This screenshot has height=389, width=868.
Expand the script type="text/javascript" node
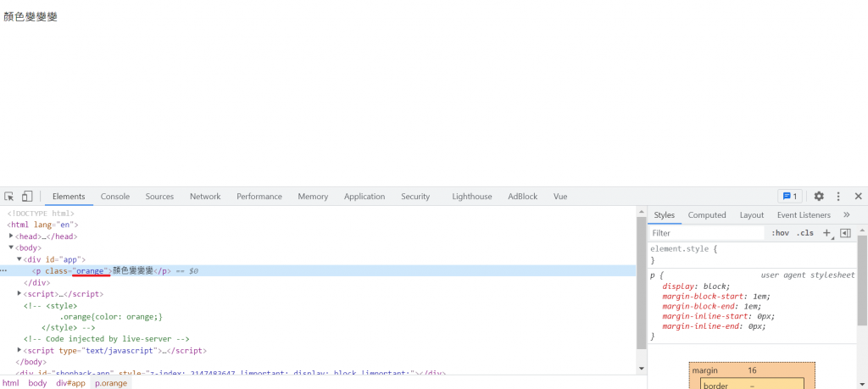click(19, 350)
